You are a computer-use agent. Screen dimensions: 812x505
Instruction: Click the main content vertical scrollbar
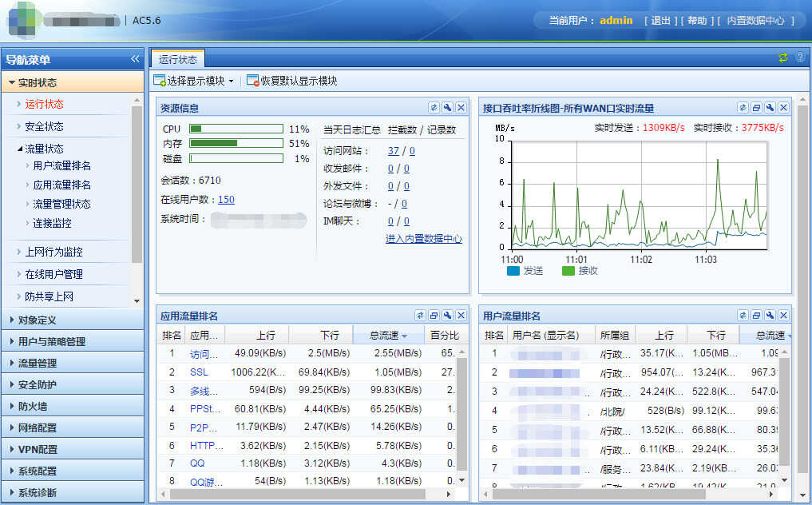coord(802,290)
